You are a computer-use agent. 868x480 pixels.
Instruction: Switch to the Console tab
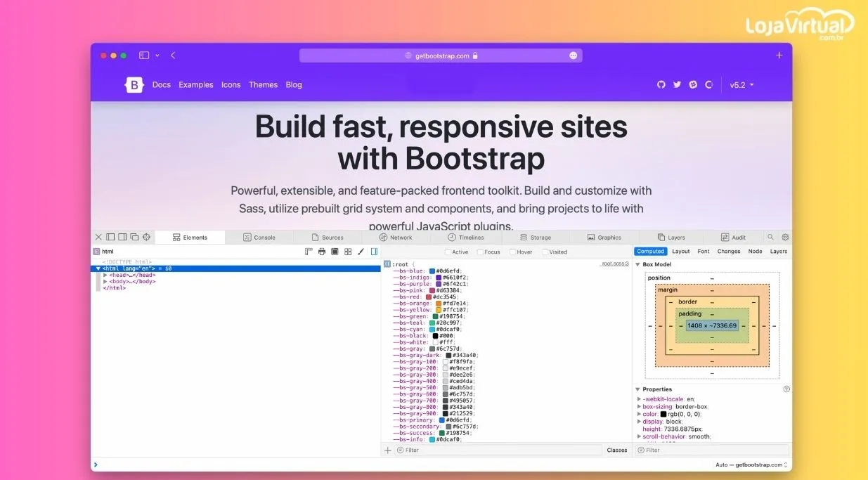click(x=259, y=238)
